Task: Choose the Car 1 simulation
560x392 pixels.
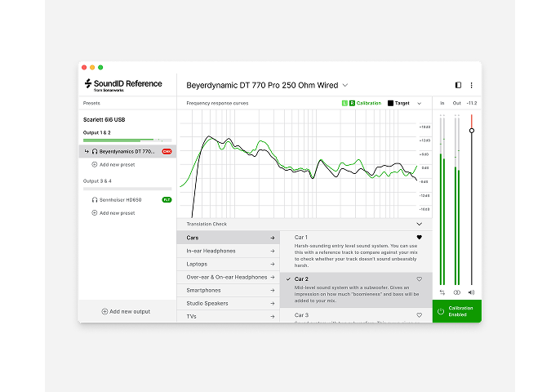Action: [356, 252]
